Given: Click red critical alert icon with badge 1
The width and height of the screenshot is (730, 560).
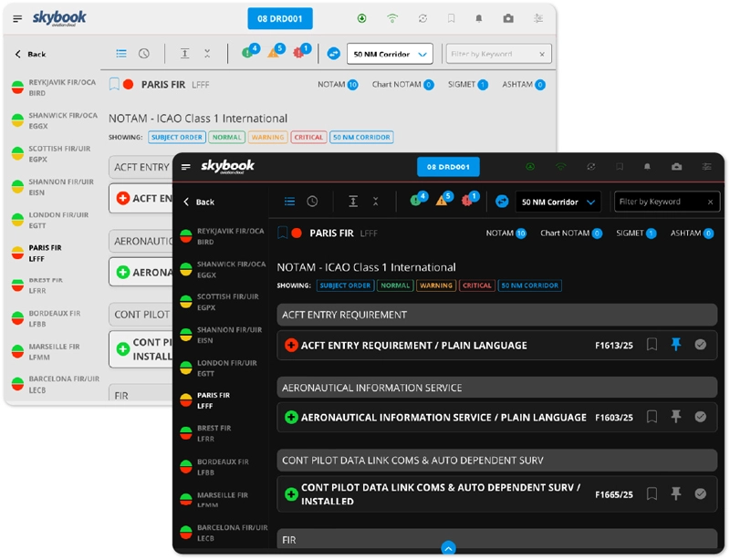Looking at the screenshot, I should coord(469,201).
